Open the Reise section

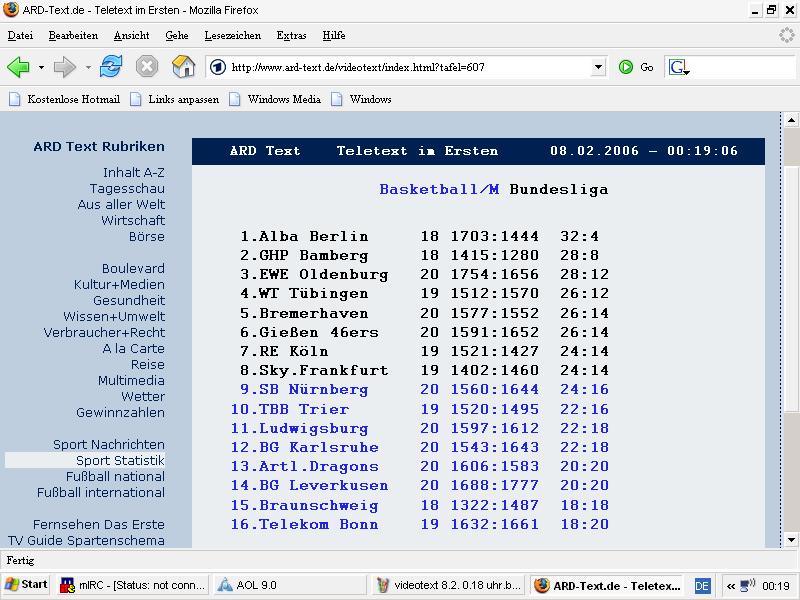(148, 364)
